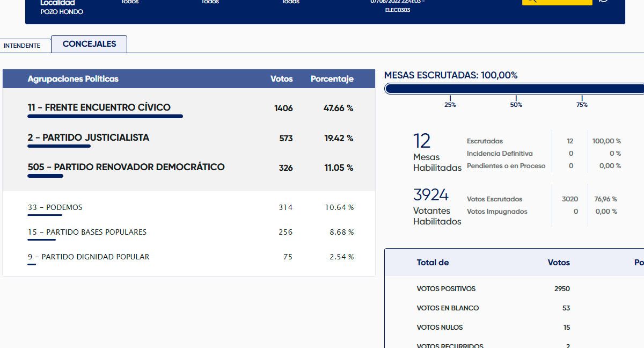Select the CONCEJALES tab
Viewport: 644px width, 348px height.
tap(89, 44)
